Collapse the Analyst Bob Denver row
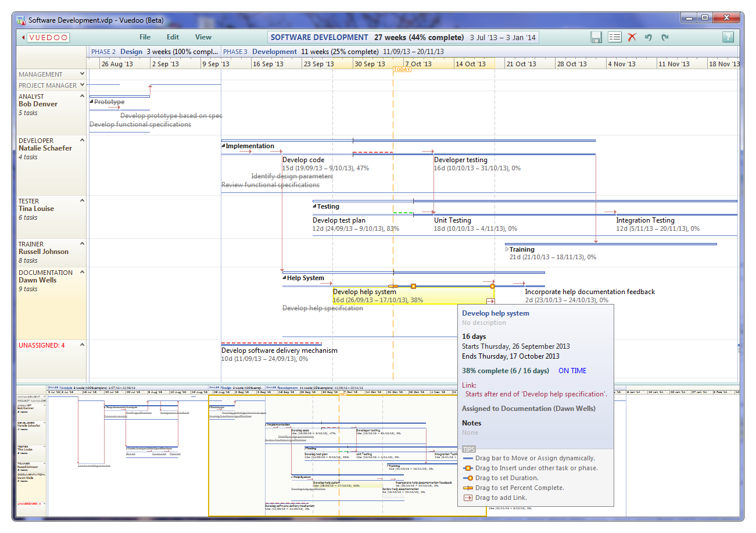The width and height of the screenshot is (756, 533). coord(82,96)
